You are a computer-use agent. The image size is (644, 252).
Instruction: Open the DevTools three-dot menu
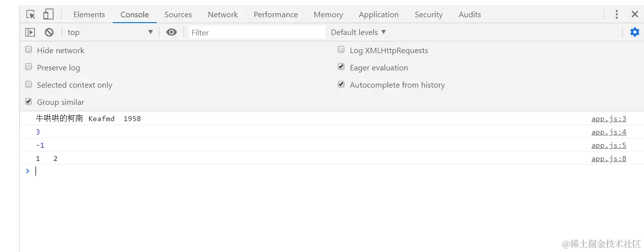point(616,14)
